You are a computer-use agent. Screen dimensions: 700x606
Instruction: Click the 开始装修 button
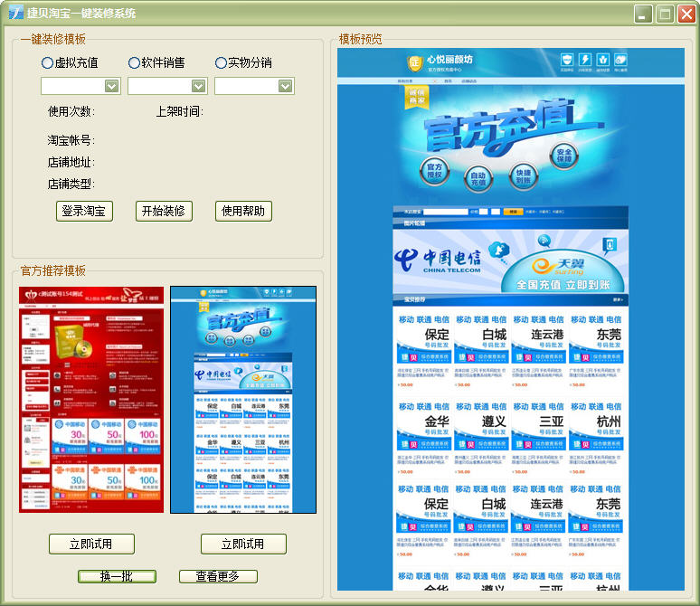[x=164, y=211]
